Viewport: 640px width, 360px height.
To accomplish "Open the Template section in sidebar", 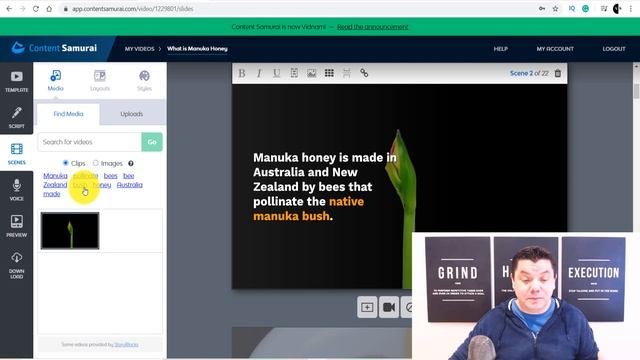I will tap(16, 80).
